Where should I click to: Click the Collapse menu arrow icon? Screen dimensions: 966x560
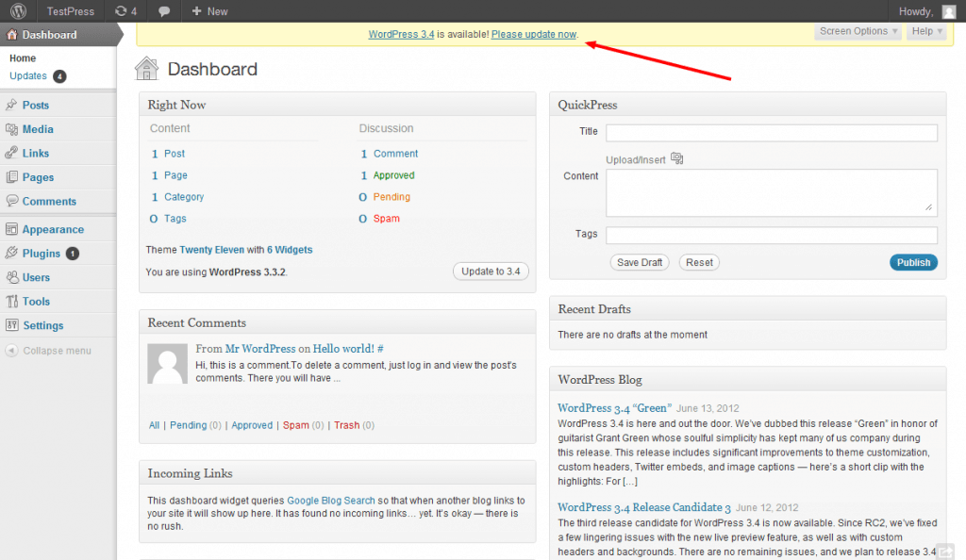coord(11,350)
